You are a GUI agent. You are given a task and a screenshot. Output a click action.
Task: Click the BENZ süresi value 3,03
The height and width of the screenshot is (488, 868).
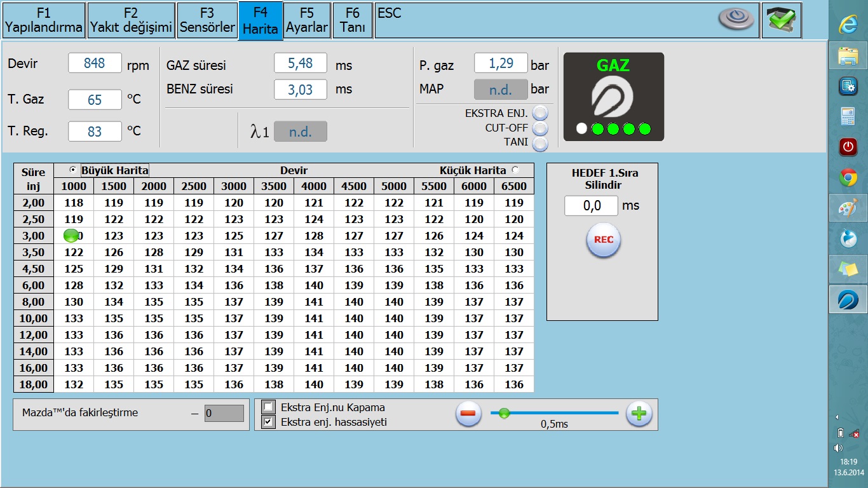301,90
